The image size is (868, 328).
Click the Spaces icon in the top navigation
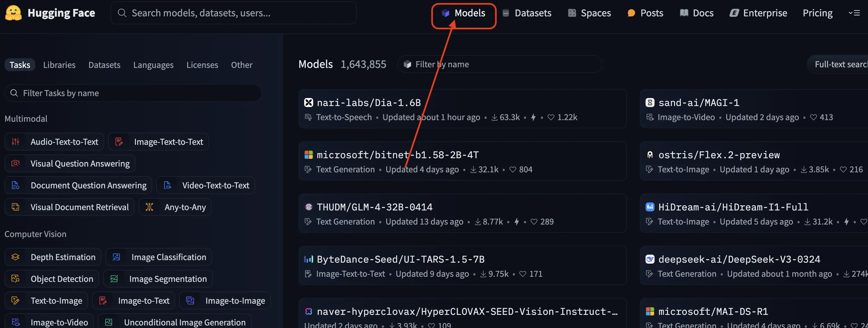coord(572,13)
